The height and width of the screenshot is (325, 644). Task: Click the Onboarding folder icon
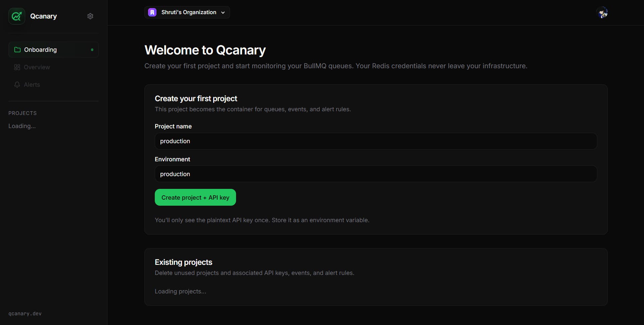(x=17, y=50)
